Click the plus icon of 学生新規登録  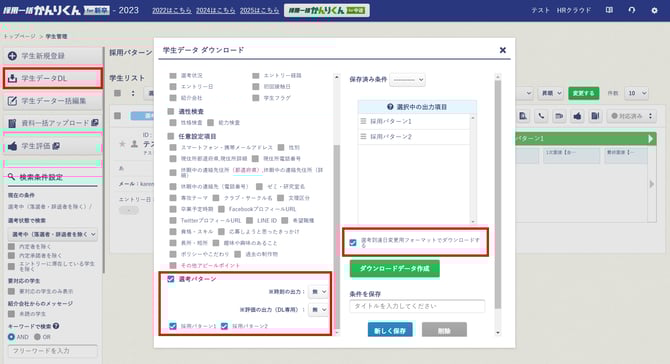[x=12, y=56]
